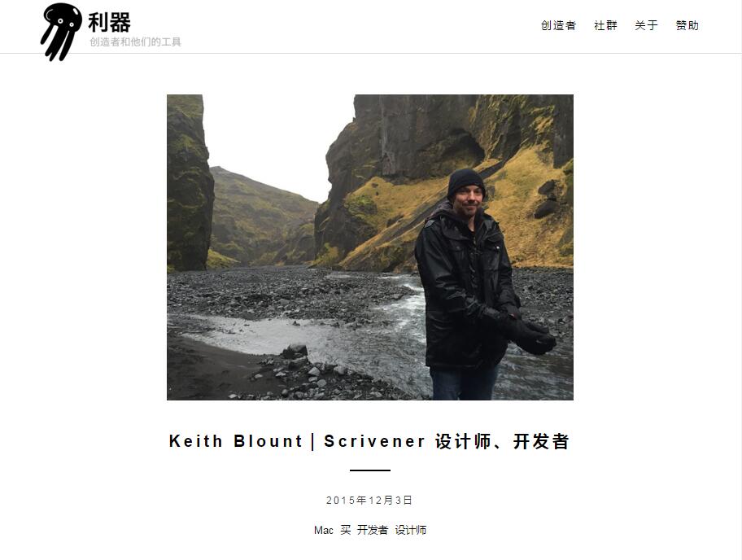
Task: Open the 利器 site title link
Action: [x=109, y=22]
